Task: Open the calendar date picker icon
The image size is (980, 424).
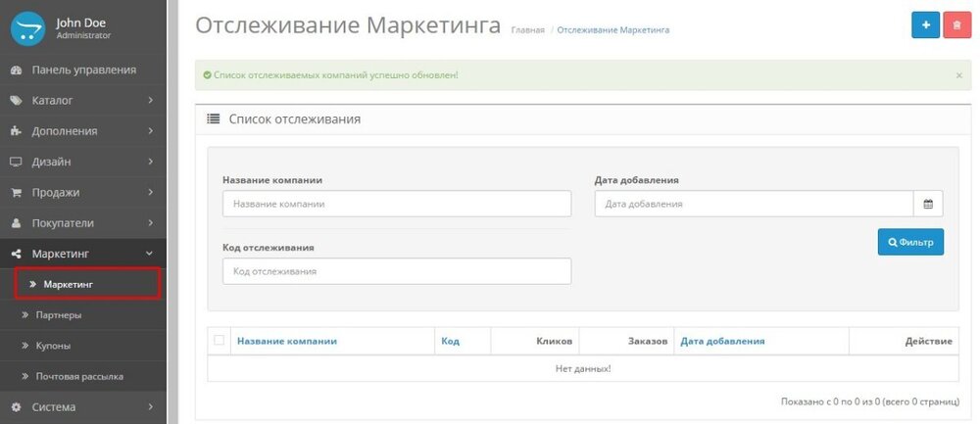Action: tap(928, 204)
